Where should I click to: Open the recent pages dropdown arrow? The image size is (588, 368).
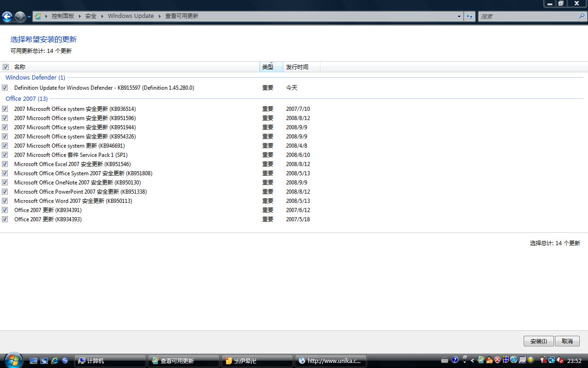[x=29, y=17]
